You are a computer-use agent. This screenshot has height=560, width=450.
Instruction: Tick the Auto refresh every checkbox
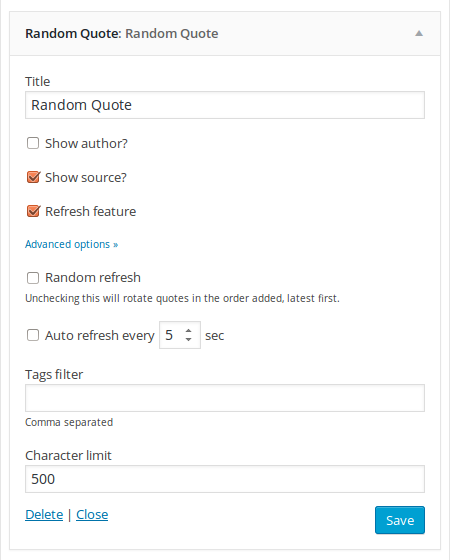(x=33, y=335)
